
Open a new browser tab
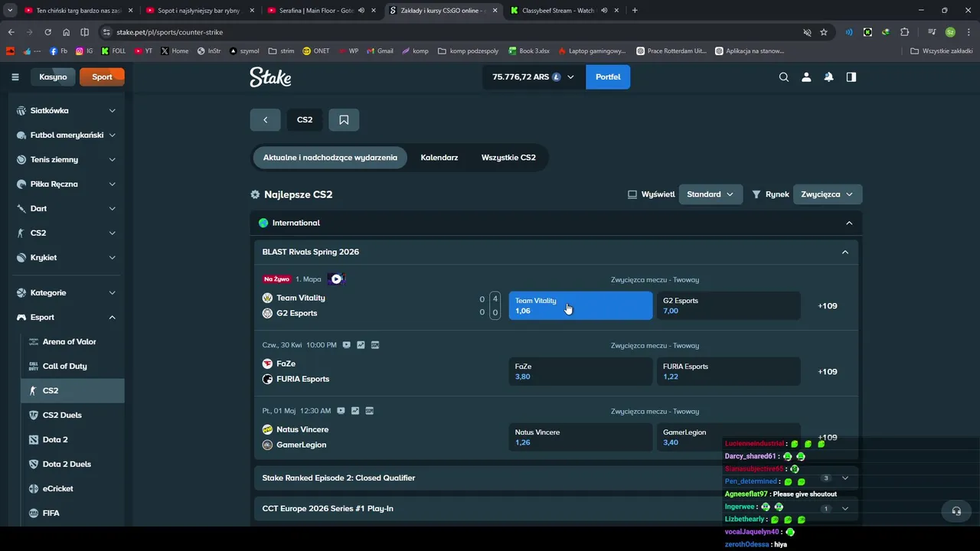point(635,11)
